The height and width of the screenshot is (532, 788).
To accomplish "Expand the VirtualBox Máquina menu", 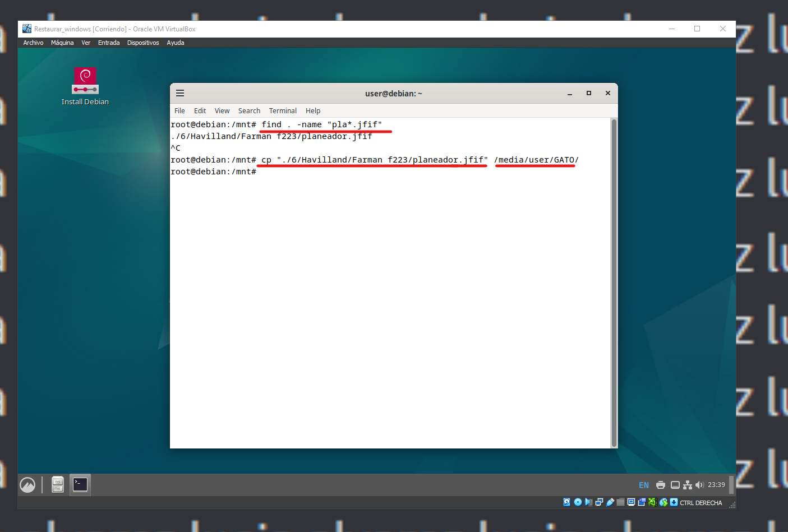I will pyautogui.click(x=62, y=43).
